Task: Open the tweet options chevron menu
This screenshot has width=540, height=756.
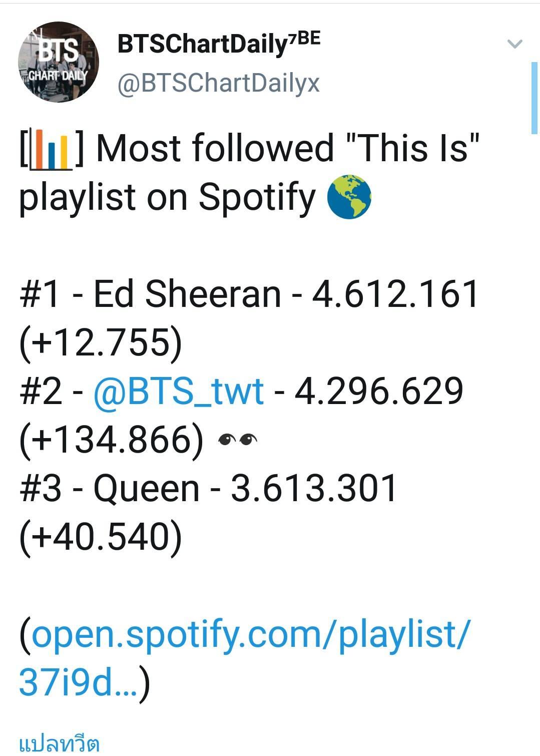Action: point(515,44)
